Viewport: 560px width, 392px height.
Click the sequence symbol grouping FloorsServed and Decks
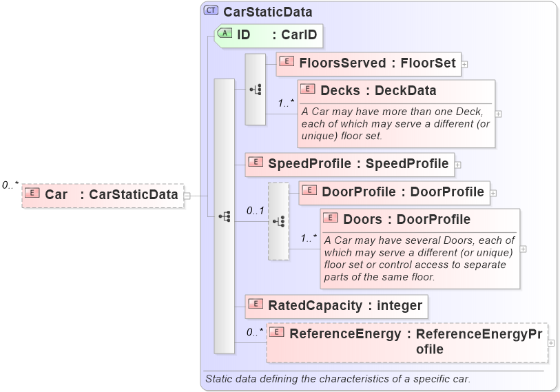[256, 90]
